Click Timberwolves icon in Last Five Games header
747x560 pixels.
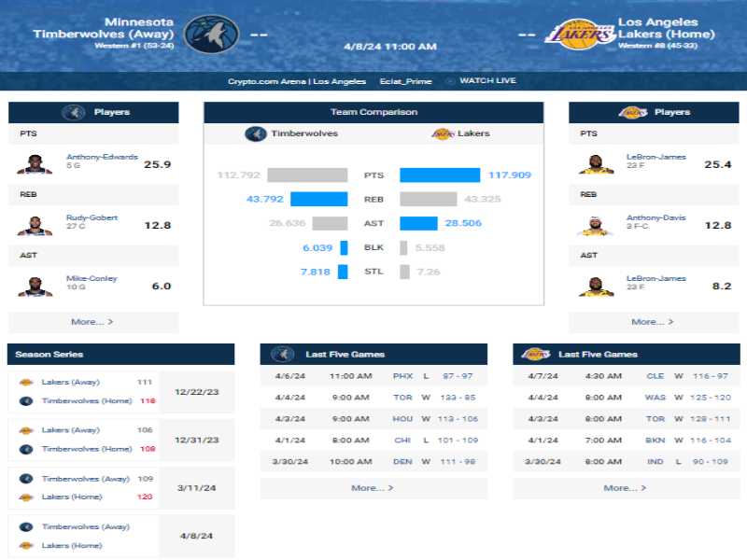coord(283,355)
